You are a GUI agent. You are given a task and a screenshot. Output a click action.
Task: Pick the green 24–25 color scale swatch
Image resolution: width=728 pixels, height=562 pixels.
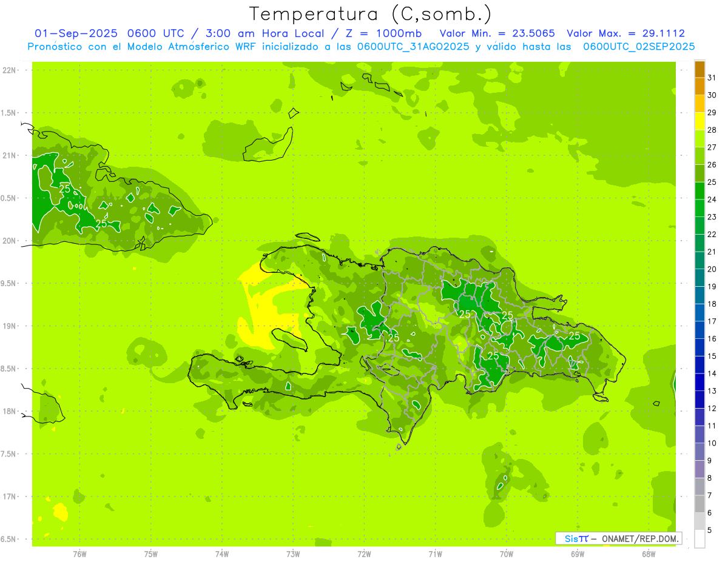tap(699, 191)
